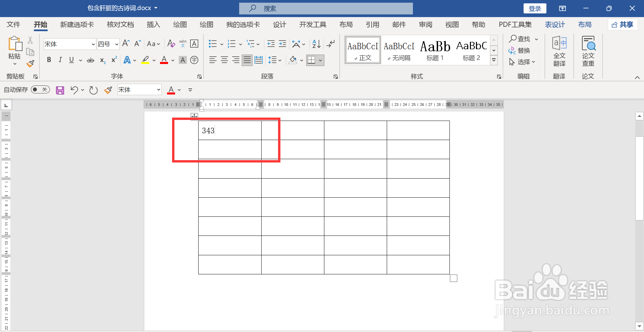The width and height of the screenshot is (644, 332).
Task: Click the 登录 sign-in button
Action: pyautogui.click(x=535, y=8)
